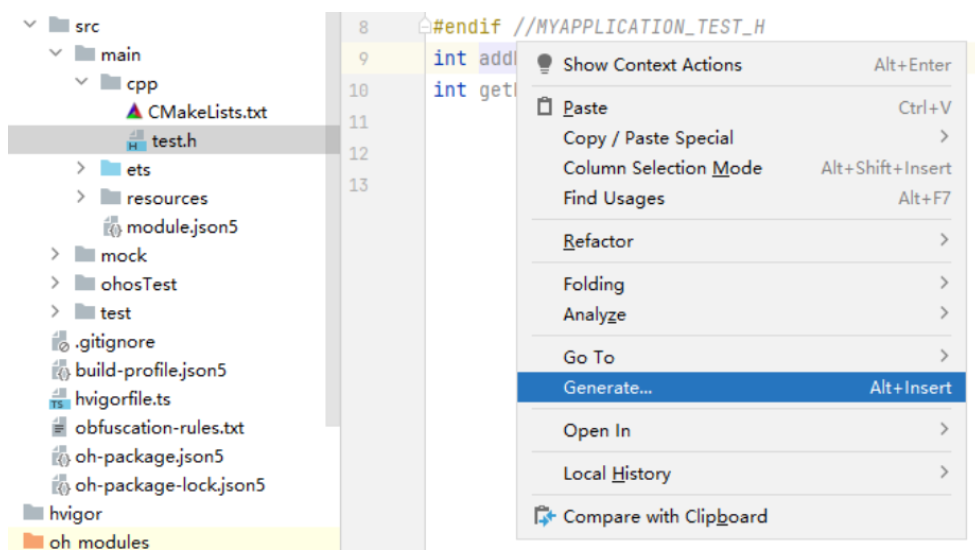
Task: Click the hvigorfile.ts TypeScript file icon
Action: (x=60, y=399)
